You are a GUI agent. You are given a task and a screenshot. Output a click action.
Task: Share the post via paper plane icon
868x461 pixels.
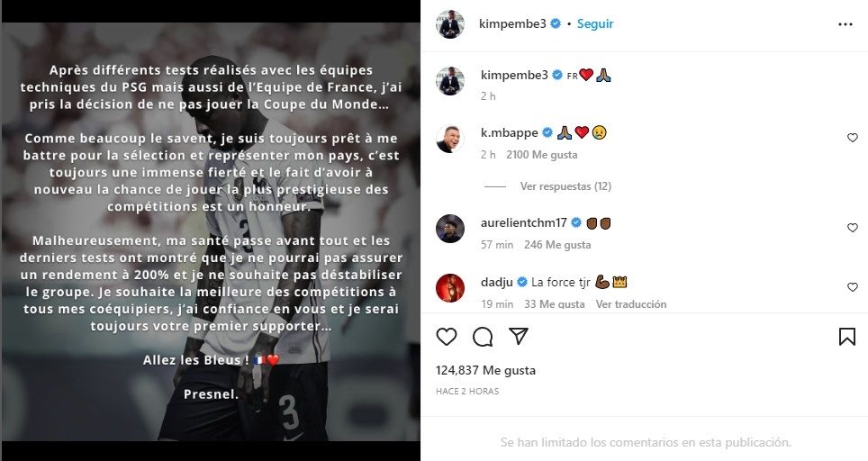[518, 336]
